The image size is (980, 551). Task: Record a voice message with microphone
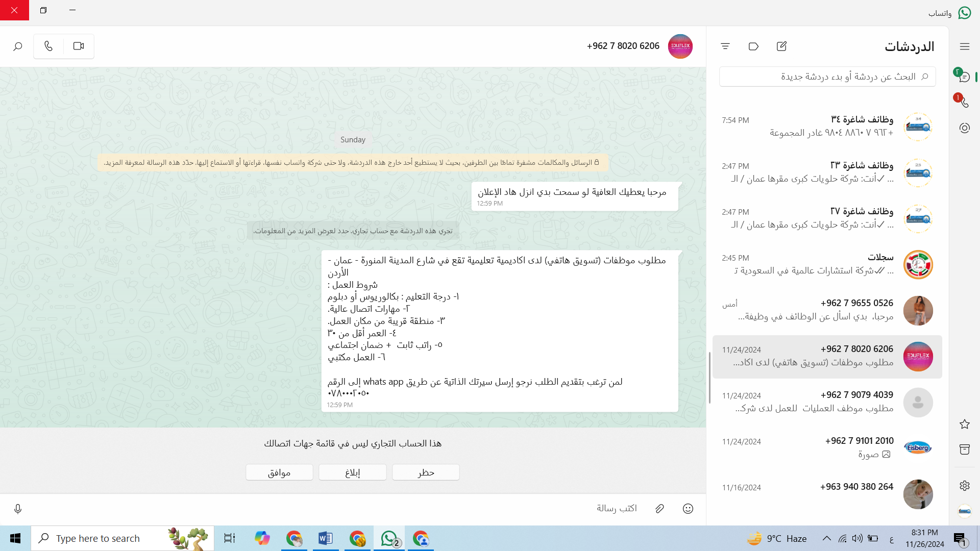18,509
